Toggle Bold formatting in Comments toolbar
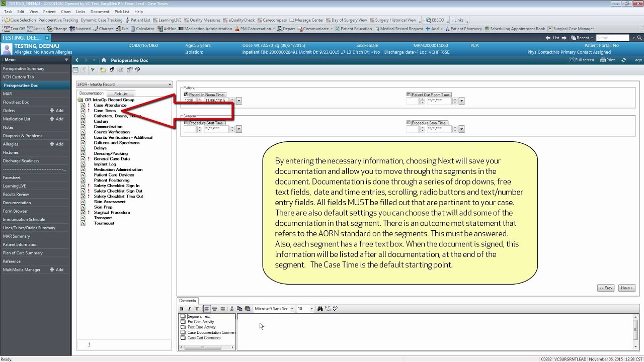 pyautogui.click(x=182, y=309)
